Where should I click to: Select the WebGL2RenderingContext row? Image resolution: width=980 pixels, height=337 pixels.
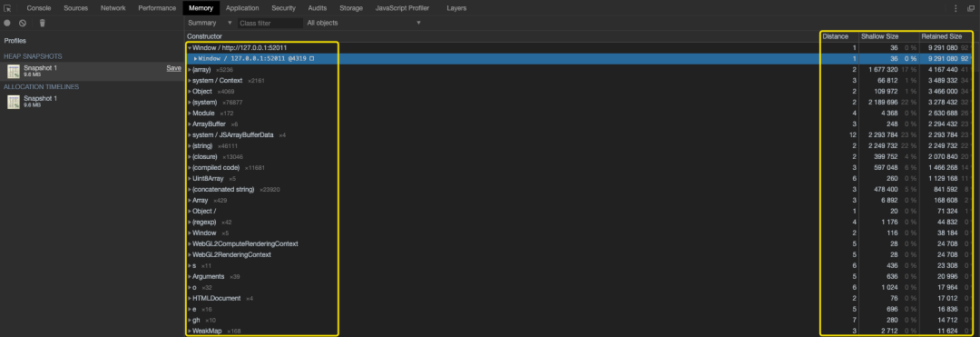tap(580, 255)
